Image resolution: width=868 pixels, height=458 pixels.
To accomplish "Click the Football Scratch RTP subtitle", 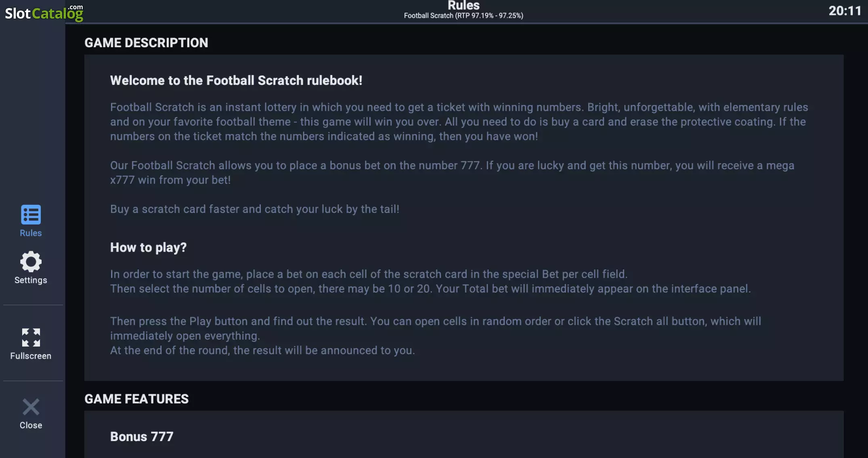I will [x=463, y=16].
